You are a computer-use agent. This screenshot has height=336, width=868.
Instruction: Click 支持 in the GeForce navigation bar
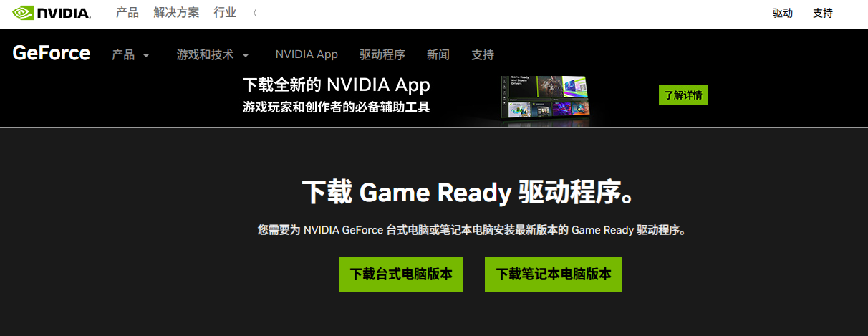tap(483, 54)
